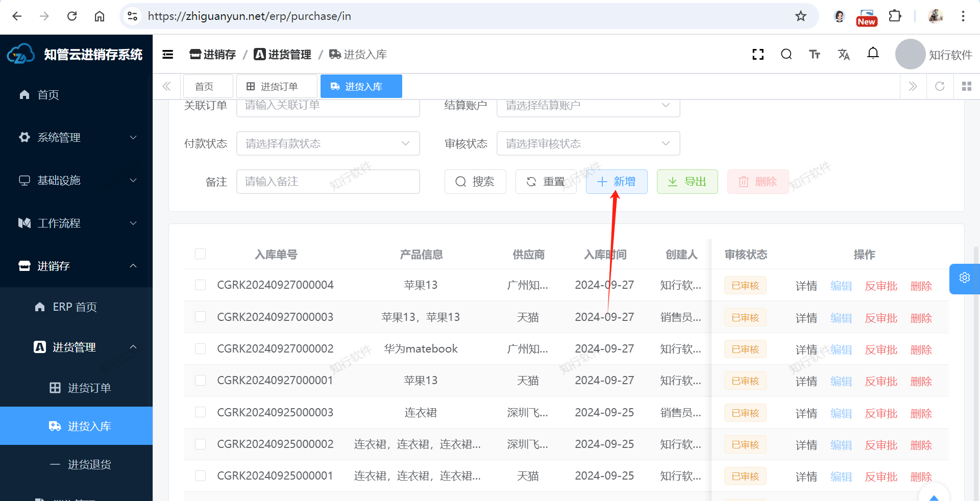Select checkbox for order CGRK20240925000003

tap(200, 412)
